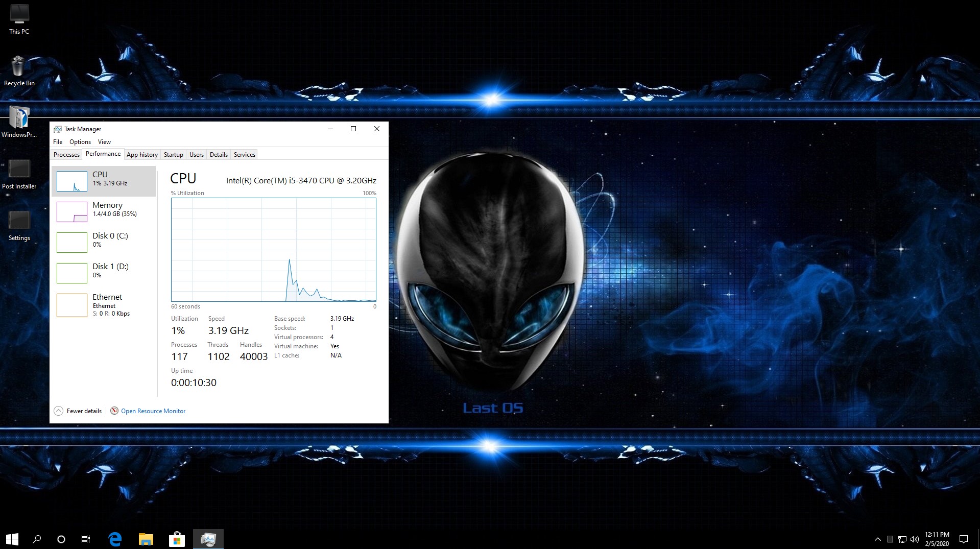Click the Fewer details chevron icon
980x549 pixels.
click(59, 411)
